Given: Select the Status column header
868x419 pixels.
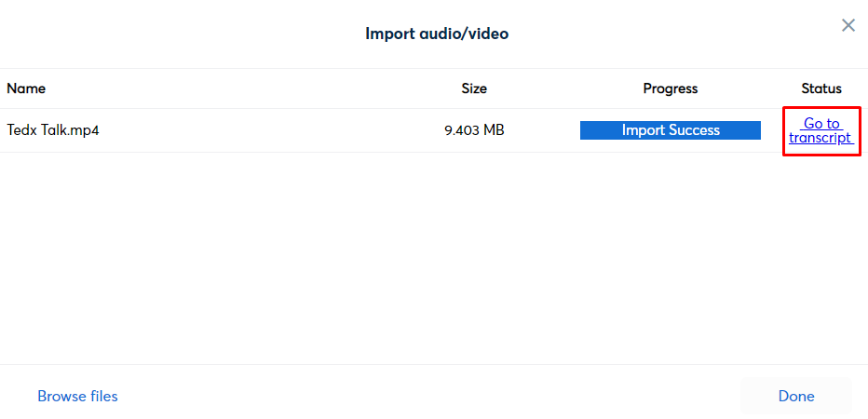Looking at the screenshot, I should point(821,88).
